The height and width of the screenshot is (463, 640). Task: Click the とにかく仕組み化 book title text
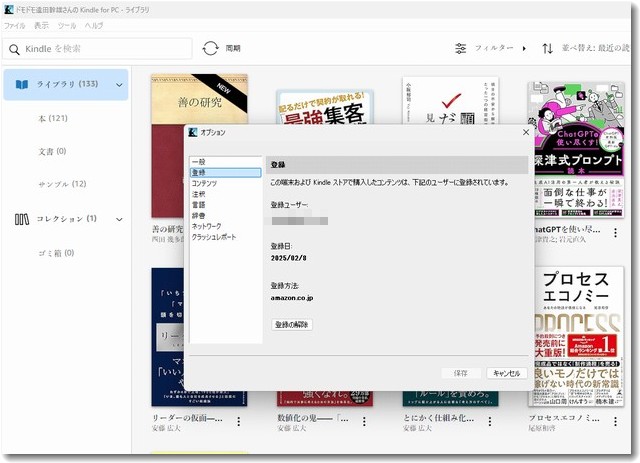point(438,418)
